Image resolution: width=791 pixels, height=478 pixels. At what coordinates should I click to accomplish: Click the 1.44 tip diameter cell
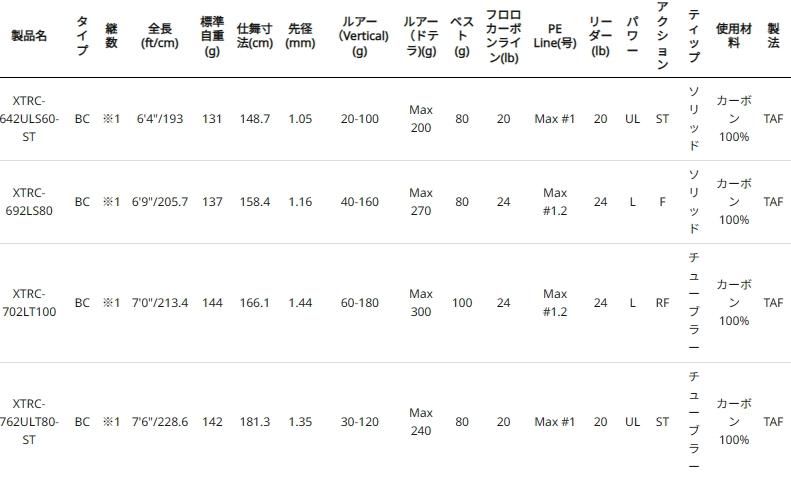[x=300, y=303]
